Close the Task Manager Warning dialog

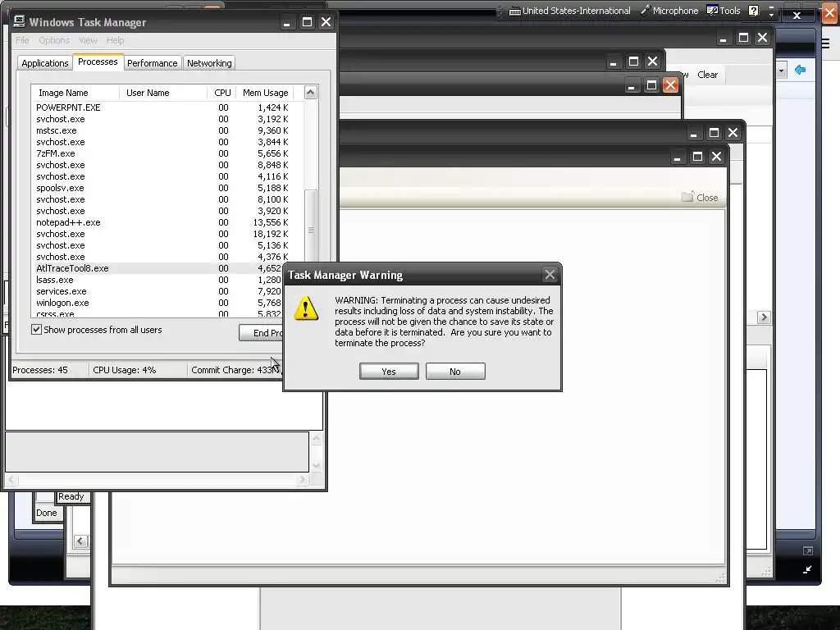coord(550,275)
